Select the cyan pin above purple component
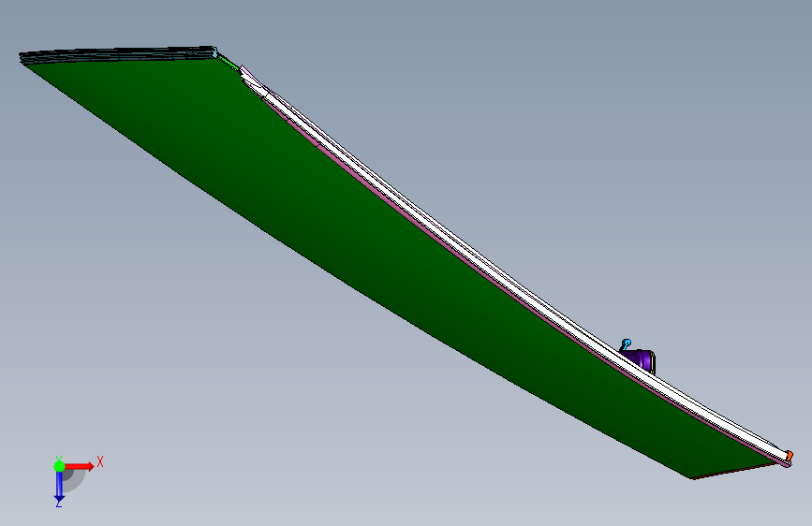812x526 pixels. click(627, 343)
